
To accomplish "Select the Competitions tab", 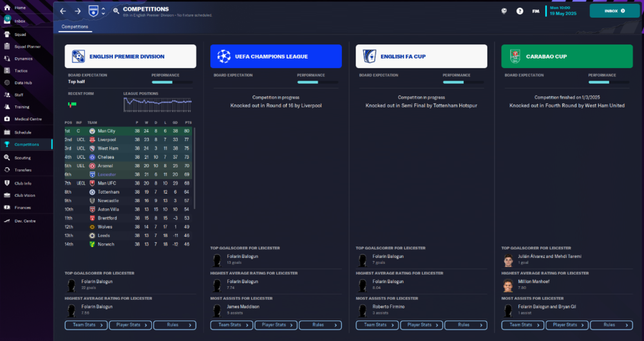I will click(75, 26).
